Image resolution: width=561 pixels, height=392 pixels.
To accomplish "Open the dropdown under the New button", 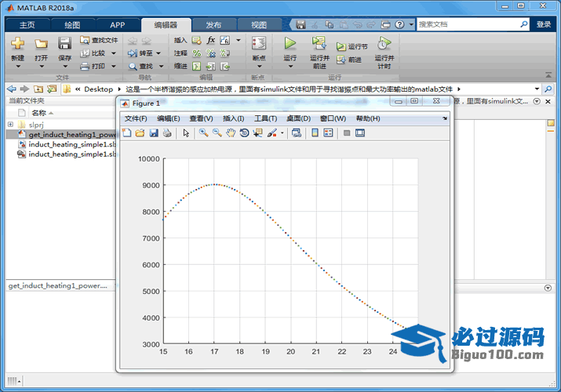I will click(18, 67).
